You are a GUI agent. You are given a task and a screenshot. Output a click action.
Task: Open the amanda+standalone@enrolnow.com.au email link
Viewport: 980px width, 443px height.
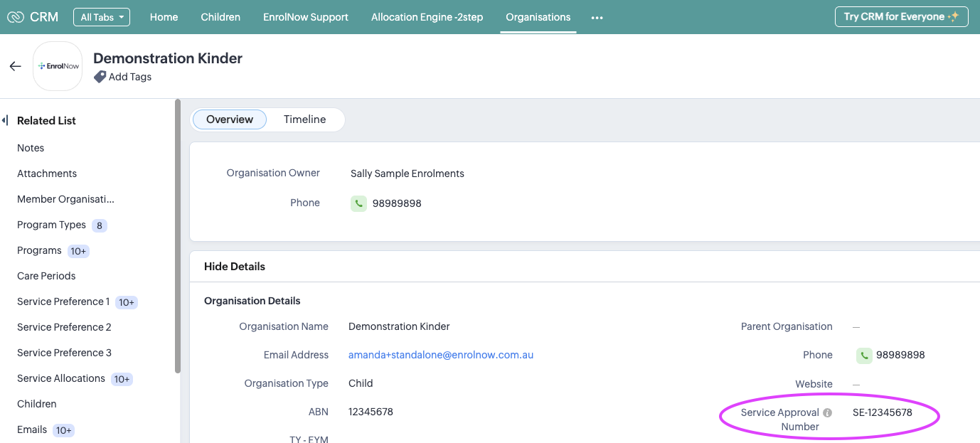441,355
